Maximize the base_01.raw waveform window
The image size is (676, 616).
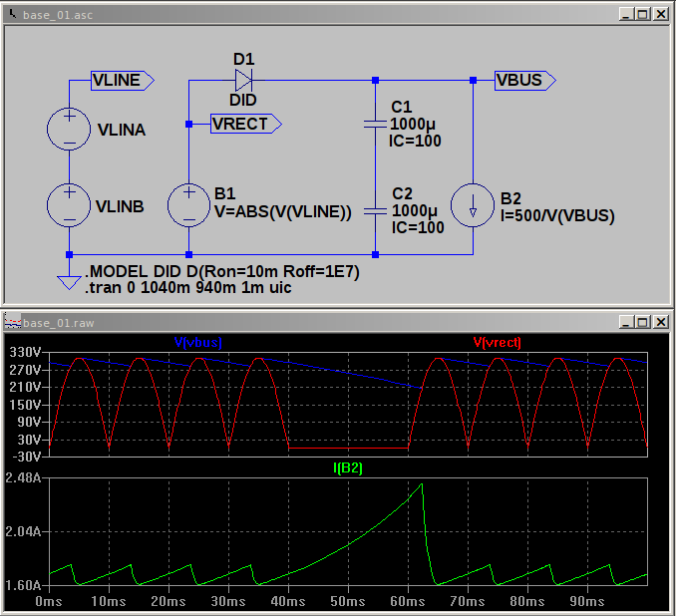tap(642, 322)
